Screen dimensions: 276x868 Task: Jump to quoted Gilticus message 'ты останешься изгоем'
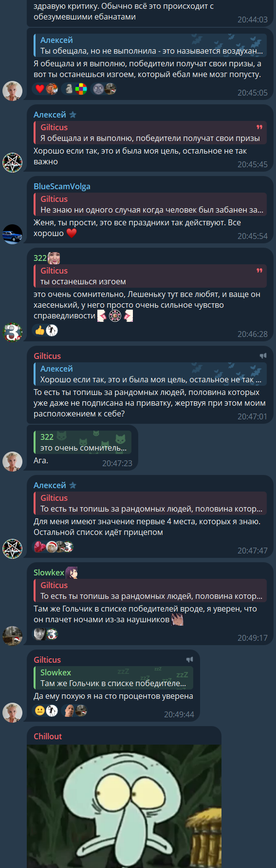(150, 276)
